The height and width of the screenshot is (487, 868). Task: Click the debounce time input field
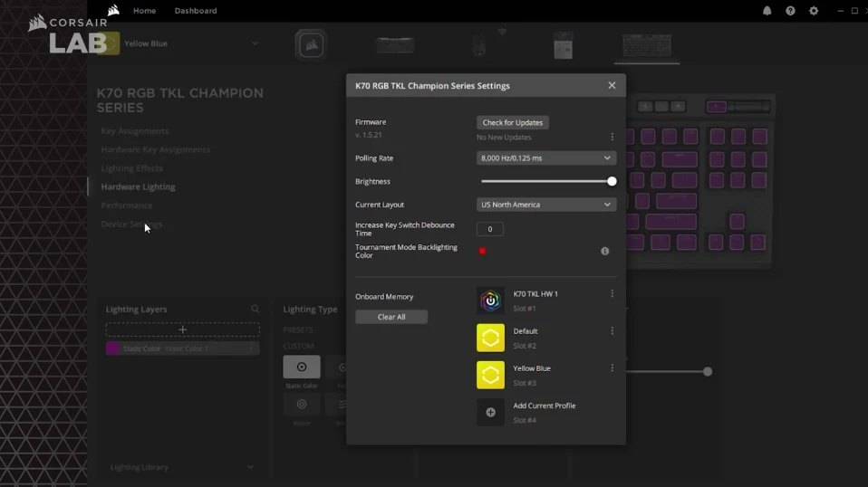(490, 229)
